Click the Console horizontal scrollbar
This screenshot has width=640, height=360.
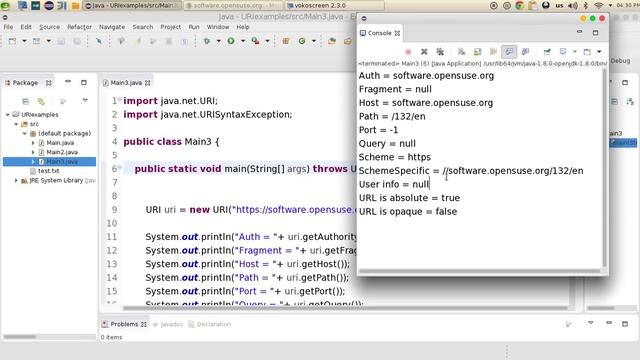(x=479, y=271)
